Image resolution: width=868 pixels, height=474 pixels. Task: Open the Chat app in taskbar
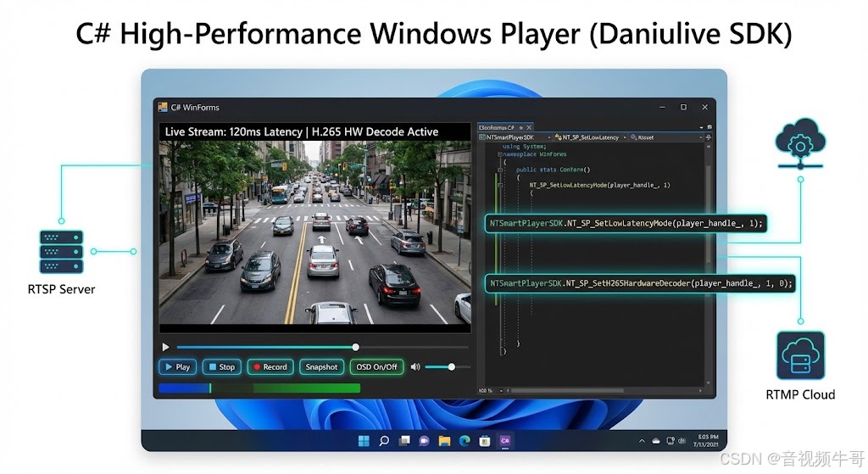pos(424,441)
